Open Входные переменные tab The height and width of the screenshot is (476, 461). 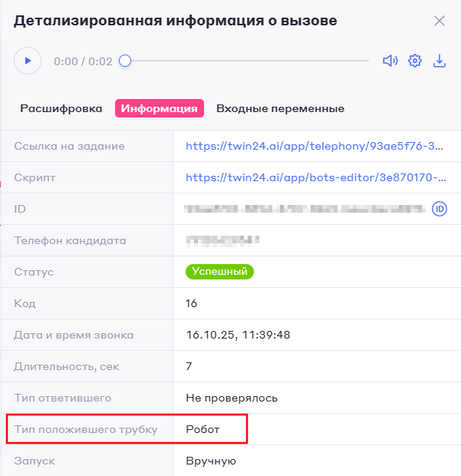click(x=280, y=109)
